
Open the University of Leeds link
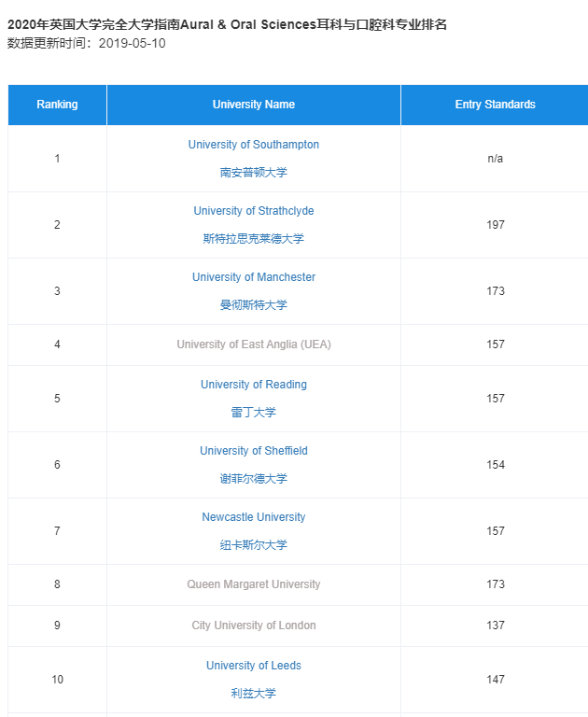[253, 666]
